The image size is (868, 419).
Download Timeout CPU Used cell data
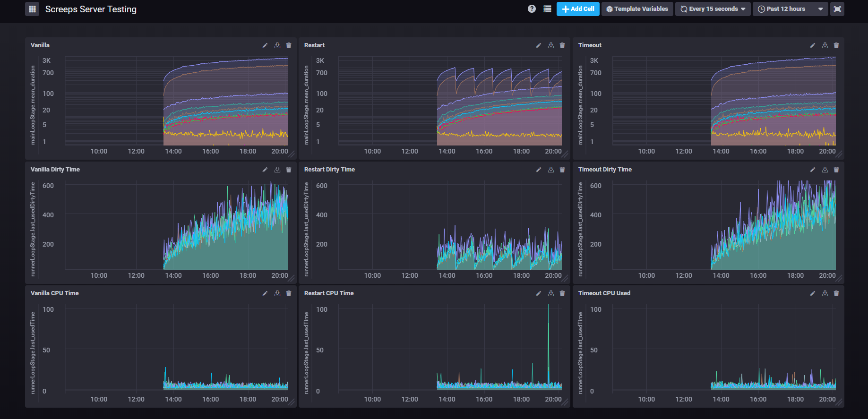pos(825,293)
